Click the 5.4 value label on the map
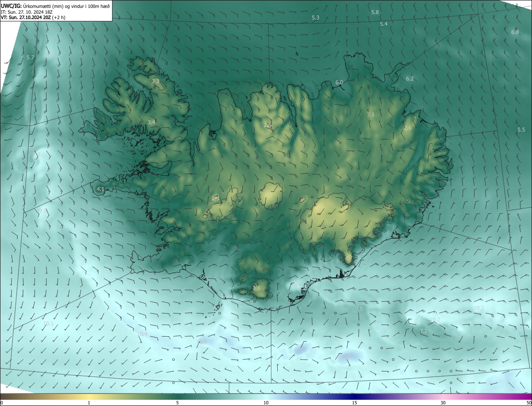This screenshot has height=406, width=532. (384, 24)
